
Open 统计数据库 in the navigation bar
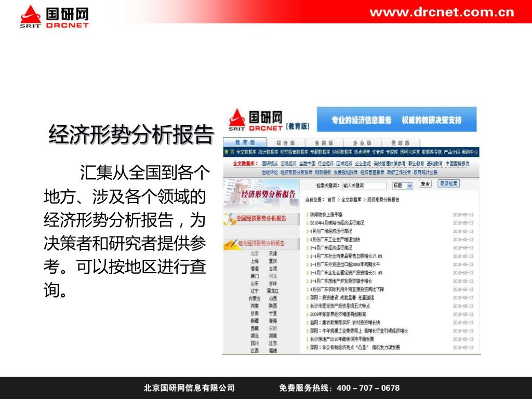click(x=268, y=152)
